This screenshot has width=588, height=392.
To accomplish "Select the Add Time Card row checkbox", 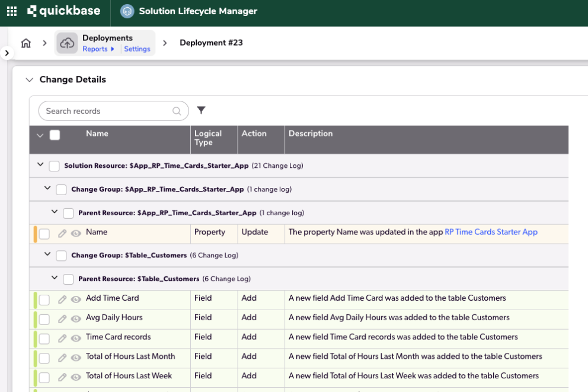I will tap(44, 300).
